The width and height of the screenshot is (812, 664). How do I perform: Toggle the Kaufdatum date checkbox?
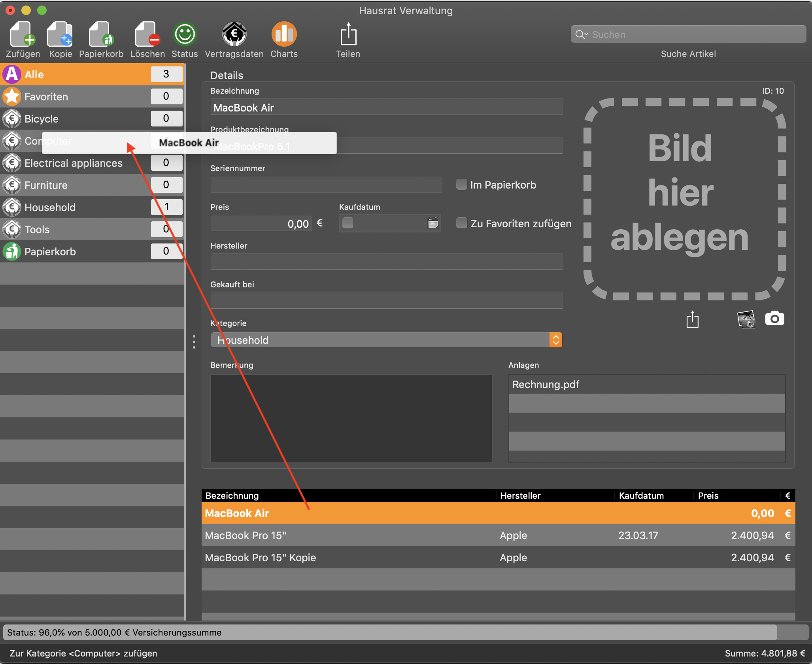pyautogui.click(x=348, y=223)
